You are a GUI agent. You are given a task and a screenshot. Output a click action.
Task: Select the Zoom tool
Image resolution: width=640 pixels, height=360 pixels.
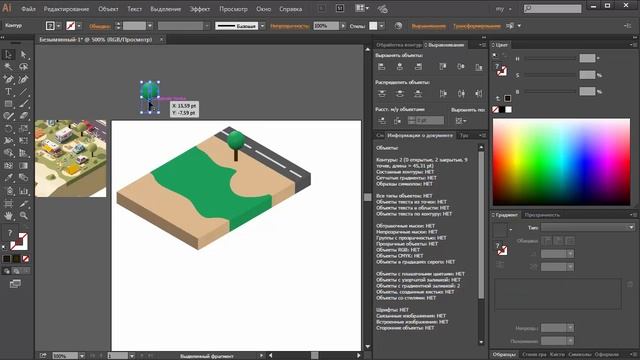pyautogui.click(x=23, y=215)
